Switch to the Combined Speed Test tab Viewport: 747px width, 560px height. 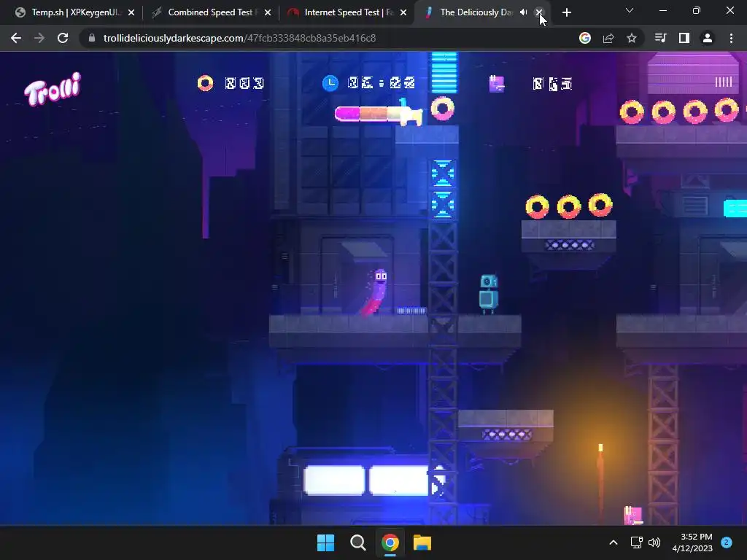pos(211,12)
